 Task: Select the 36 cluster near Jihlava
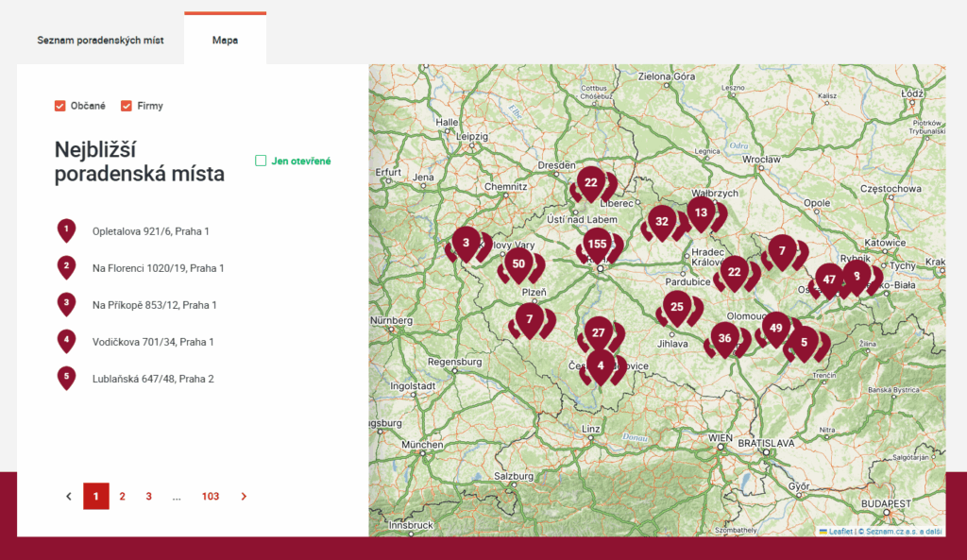(x=726, y=336)
